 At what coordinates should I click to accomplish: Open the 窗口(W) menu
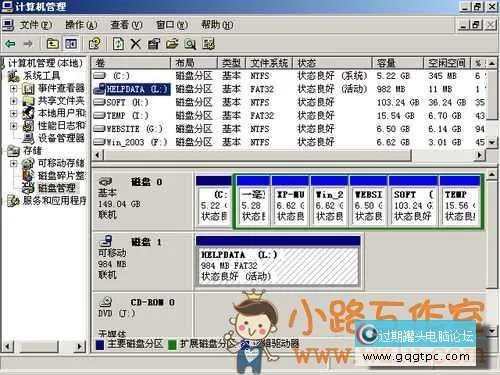[172, 25]
